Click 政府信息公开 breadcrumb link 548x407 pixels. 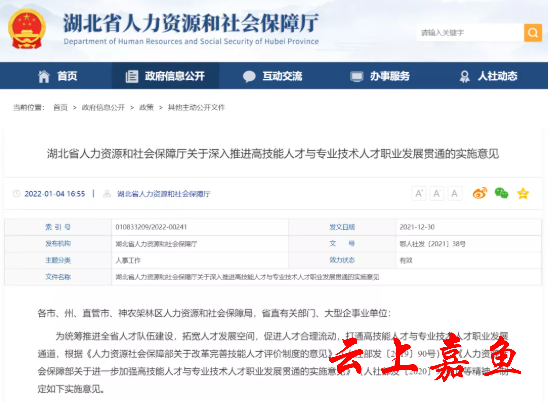pos(103,108)
